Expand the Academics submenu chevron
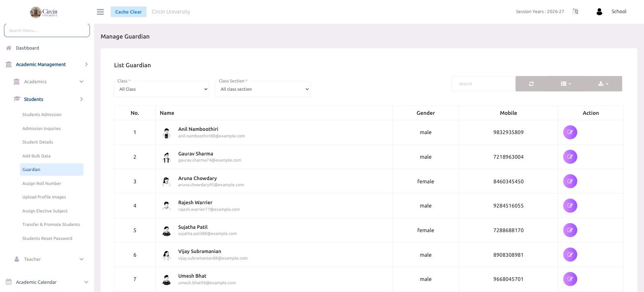 (81, 82)
